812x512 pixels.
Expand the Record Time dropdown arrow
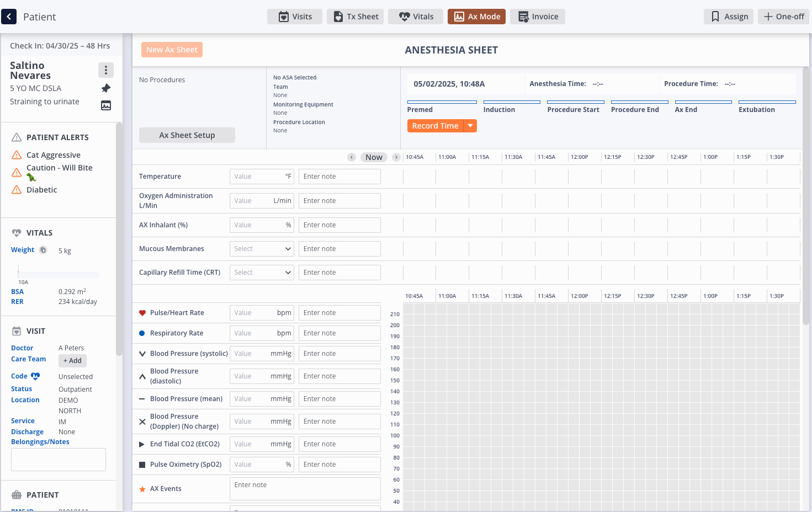point(470,126)
